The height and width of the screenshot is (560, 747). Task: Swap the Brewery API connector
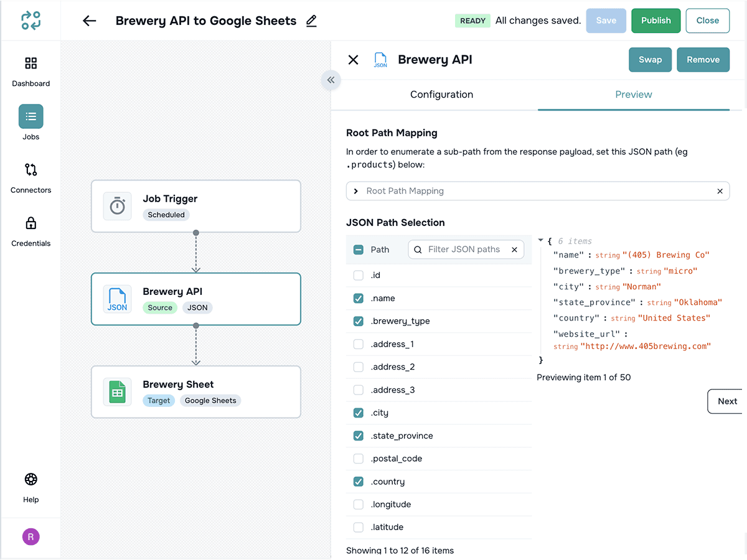tap(650, 60)
